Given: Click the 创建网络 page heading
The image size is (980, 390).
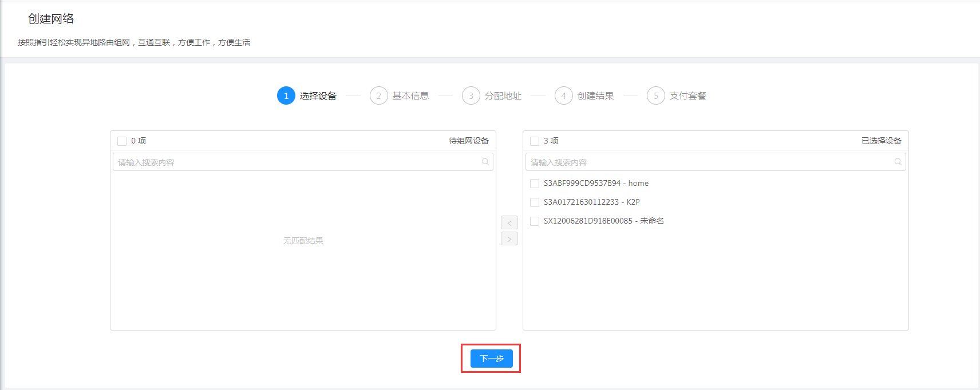Looking at the screenshot, I should tap(51, 19).
